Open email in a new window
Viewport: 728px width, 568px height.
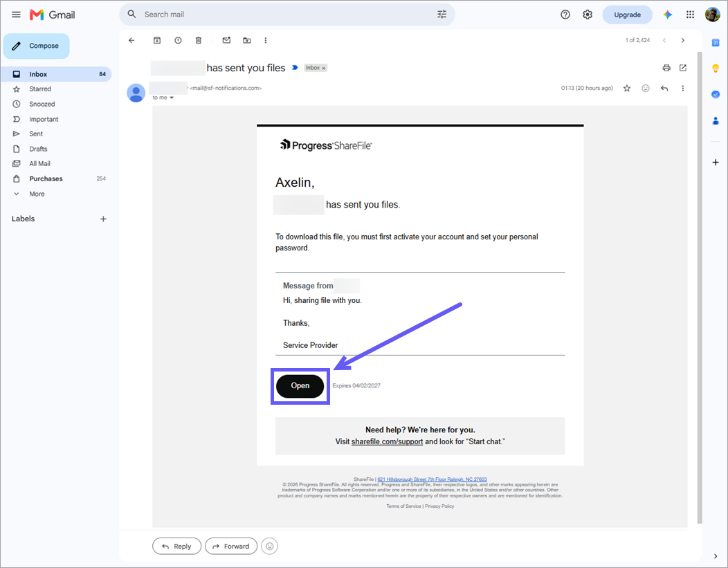click(x=683, y=68)
